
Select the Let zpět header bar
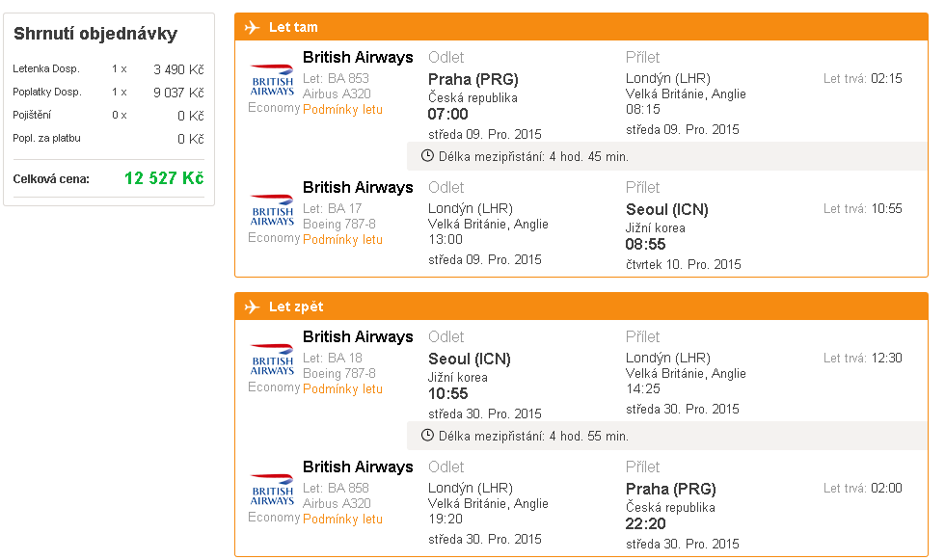[x=581, y=307]
